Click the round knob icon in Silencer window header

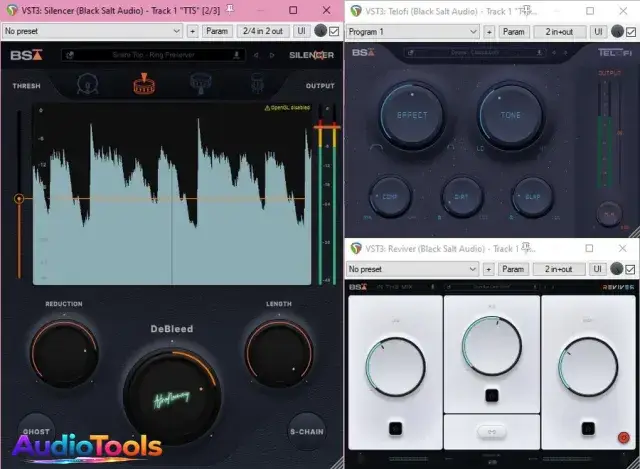(321, 31)
